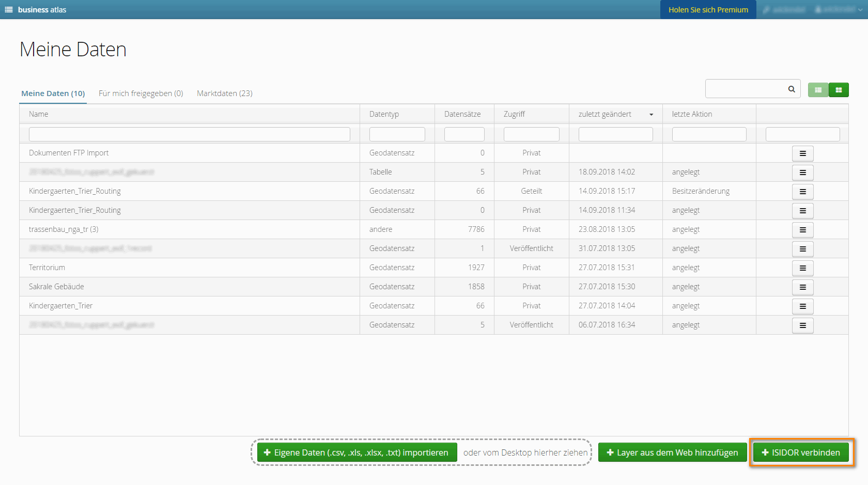This screenshot has height=485, width=868.
Task: Click the 1858 records cell
Action: 476,287
